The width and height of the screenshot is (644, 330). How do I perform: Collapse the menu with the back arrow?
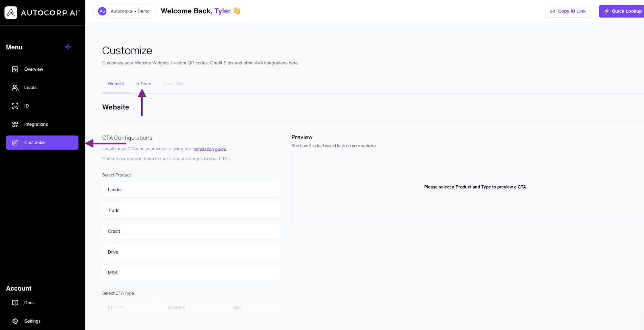68,47
